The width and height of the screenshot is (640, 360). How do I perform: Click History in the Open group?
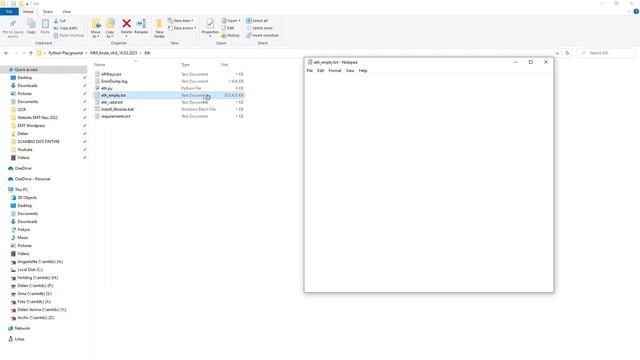pos(230,35)
